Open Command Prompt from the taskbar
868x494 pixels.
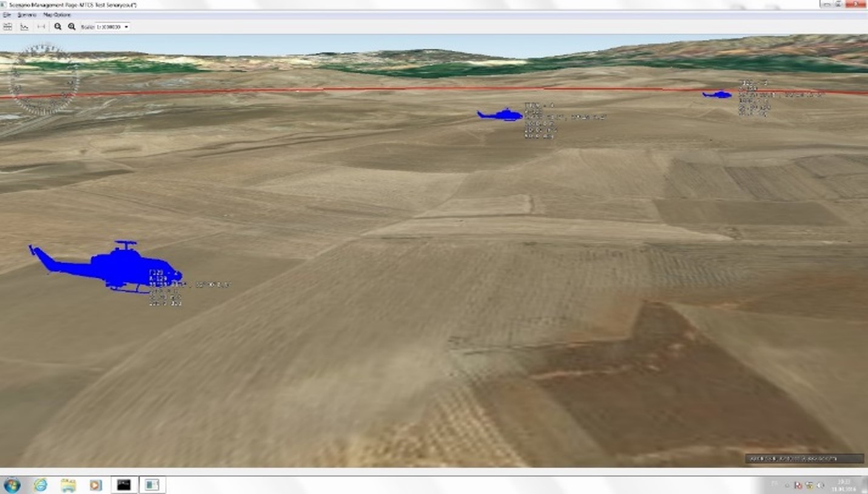click(124, 485)
